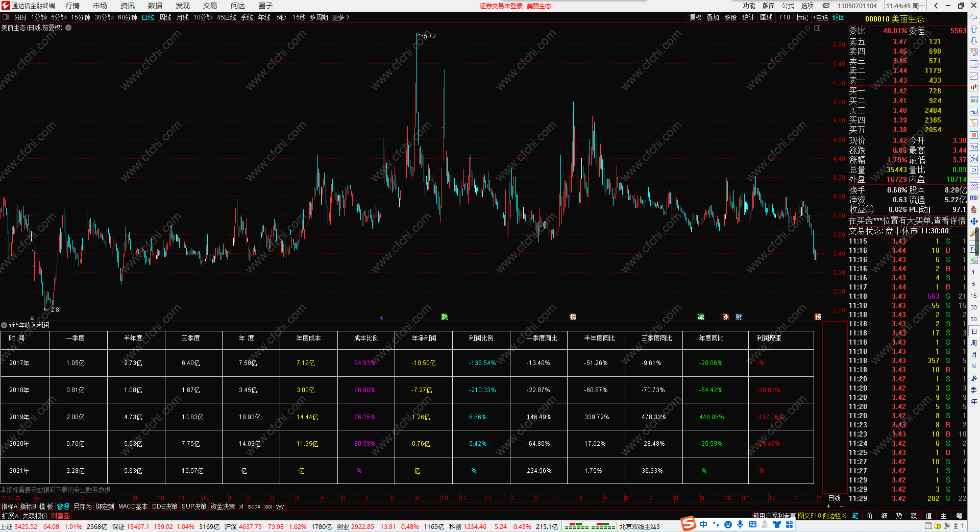
Task: Toggle Chinese input mode 中 button
Action: point(703,524)
